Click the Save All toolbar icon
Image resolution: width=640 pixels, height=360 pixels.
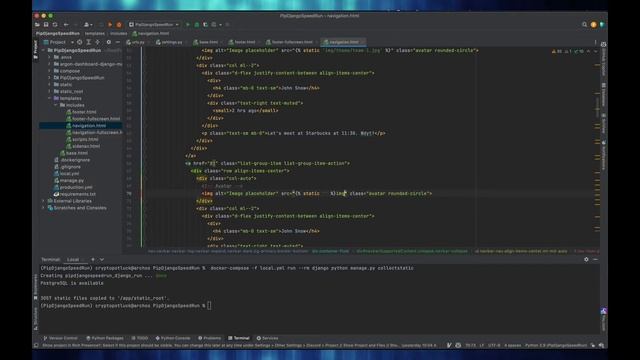tap(46, 24)
